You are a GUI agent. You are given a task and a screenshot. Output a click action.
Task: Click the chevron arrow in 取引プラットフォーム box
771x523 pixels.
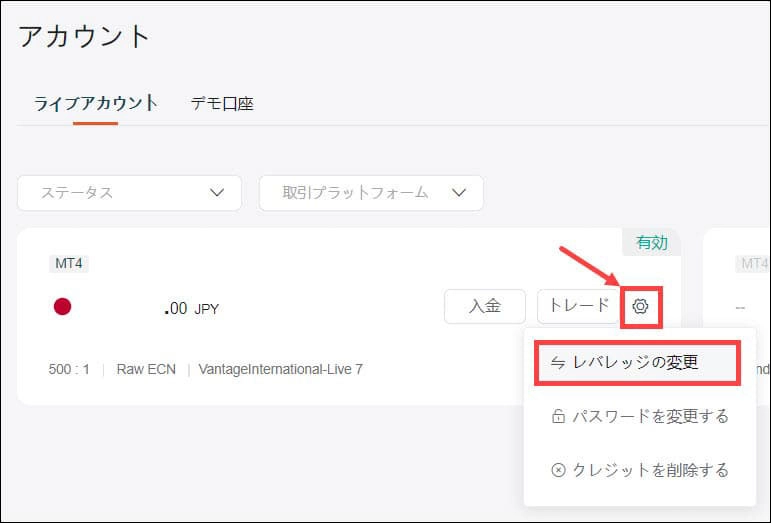point(459,193)
